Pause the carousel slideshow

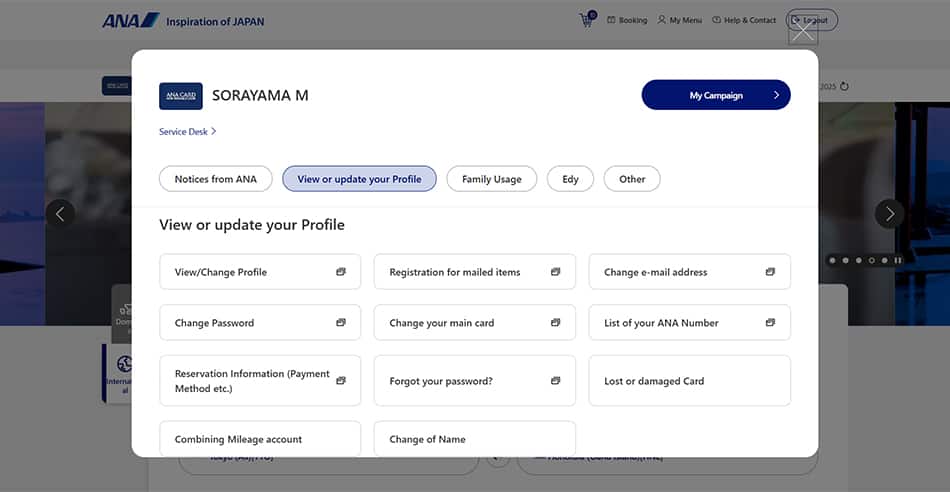[898, 260]
